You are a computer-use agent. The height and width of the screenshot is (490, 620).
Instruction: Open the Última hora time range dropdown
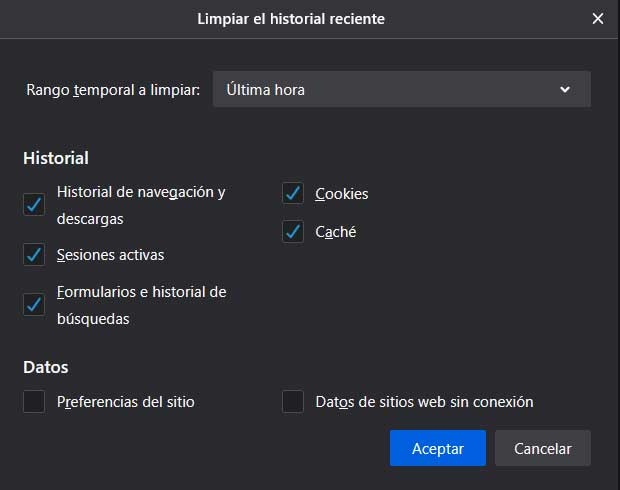[x=400, y=89]
